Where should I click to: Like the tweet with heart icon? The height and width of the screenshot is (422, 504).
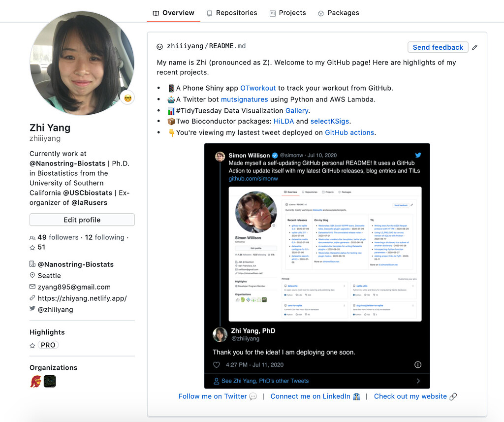[216, 365]
